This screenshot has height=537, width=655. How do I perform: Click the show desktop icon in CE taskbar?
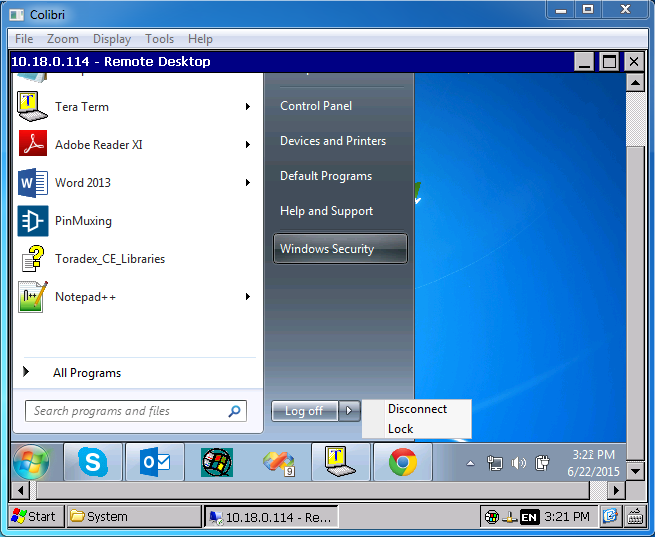coord(610,516)
